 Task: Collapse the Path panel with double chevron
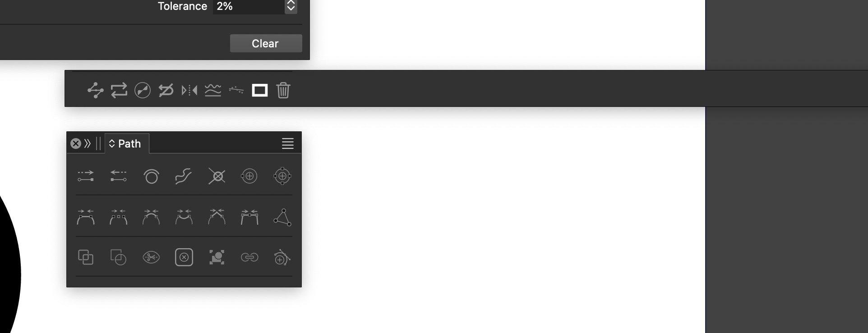coord(88,143)
